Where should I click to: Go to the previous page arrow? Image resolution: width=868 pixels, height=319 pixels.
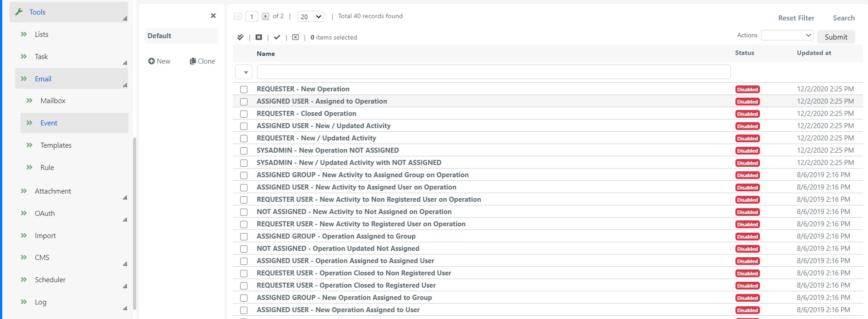click(238, 16)
